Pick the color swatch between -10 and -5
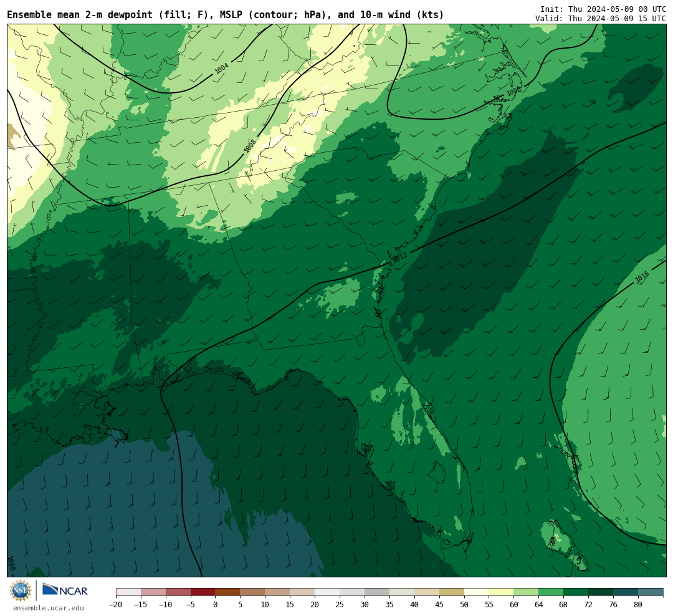Viewport: 673px width, 616px height. pyautogui.click(x=178, y=592)
